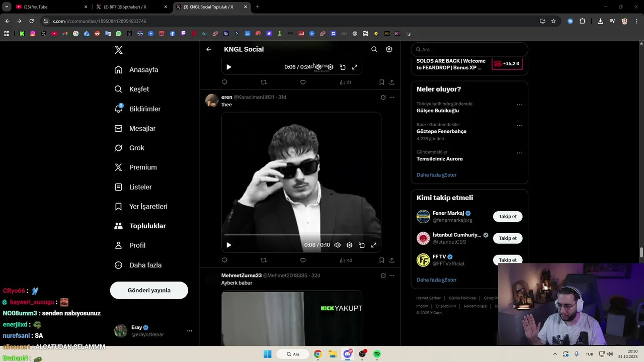
Task: Reply to eren's post
Action: [224, 260]
